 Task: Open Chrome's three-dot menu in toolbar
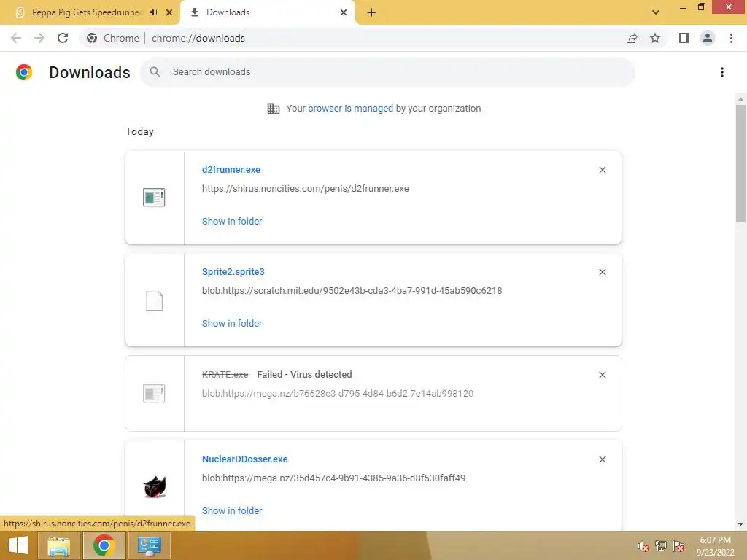pyautogui.click(x=731, y=38)
